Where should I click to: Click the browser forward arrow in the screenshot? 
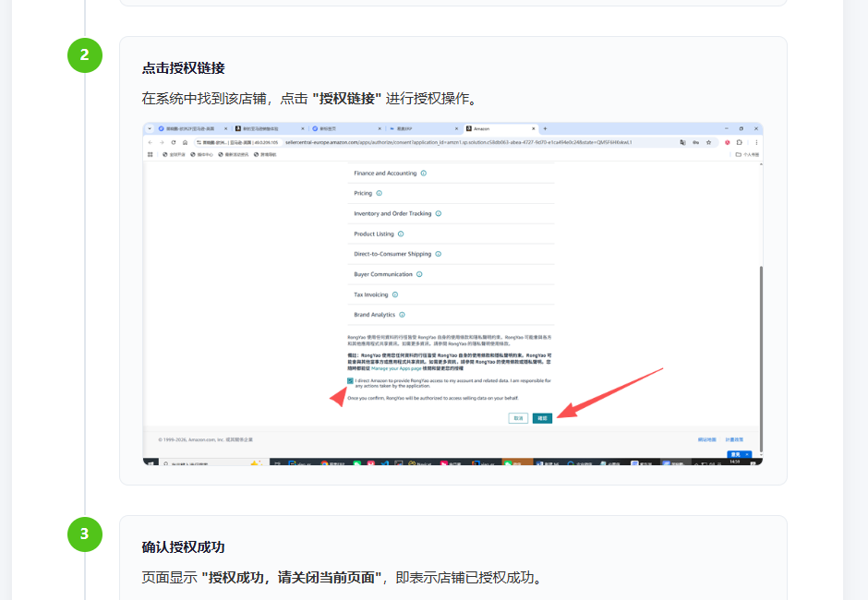point(162,142)
